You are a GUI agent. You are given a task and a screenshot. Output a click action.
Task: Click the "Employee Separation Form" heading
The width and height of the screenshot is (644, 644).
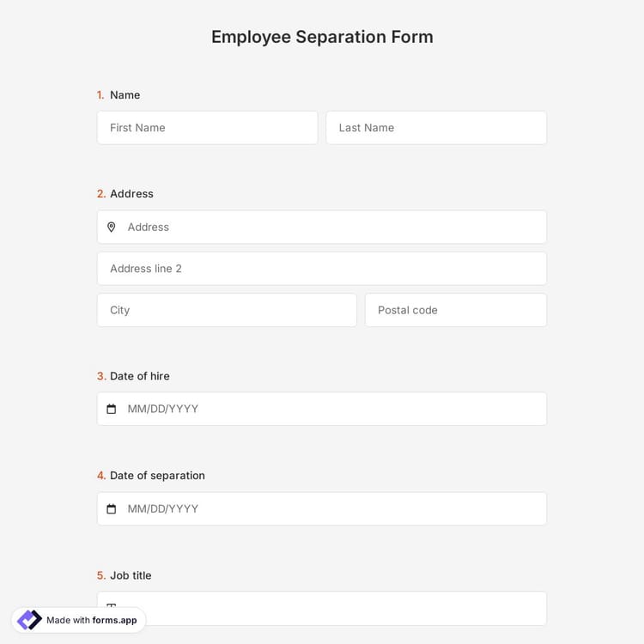(322, 37)
